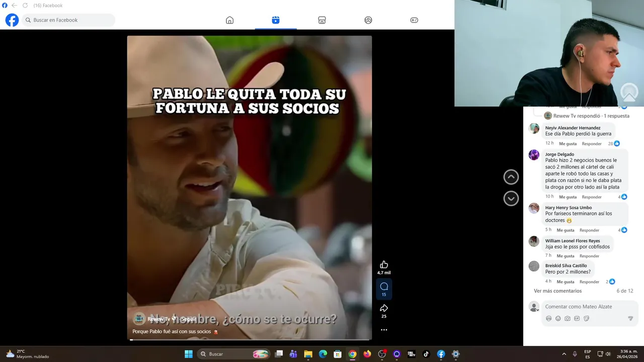This screenshot has width=644, height=362.
Task: Go to next reel with down chevron
Action: [511, 199]
